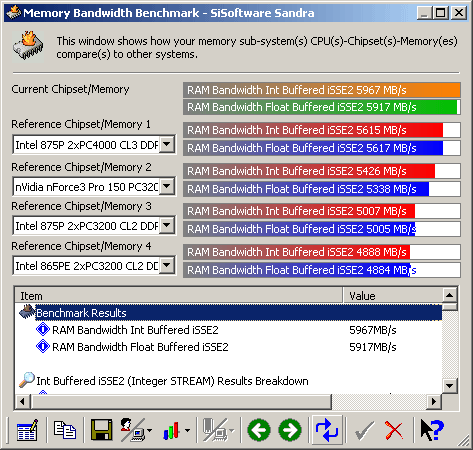Click the floppy disk save icon
Image resolution: width=473 pixels, height=450 pixels.
point(101,430)
